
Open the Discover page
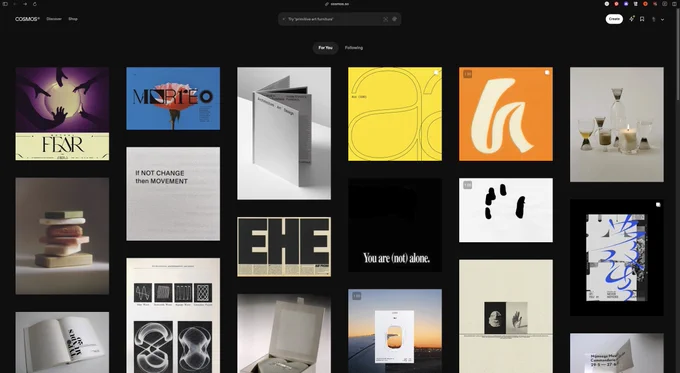click(x=54, y=19)
